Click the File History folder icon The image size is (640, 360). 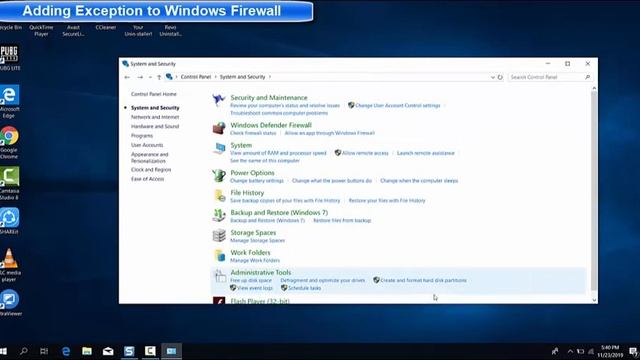(219, 196)
